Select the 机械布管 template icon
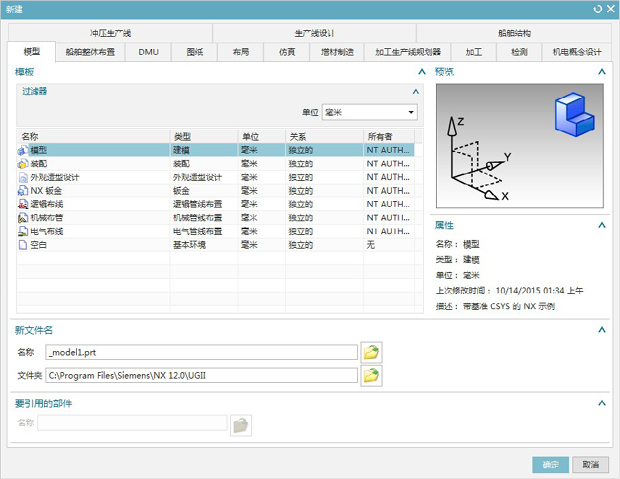The height and width of the screenshot is (479, 620). pyautogui.click(x=22, y=217)
